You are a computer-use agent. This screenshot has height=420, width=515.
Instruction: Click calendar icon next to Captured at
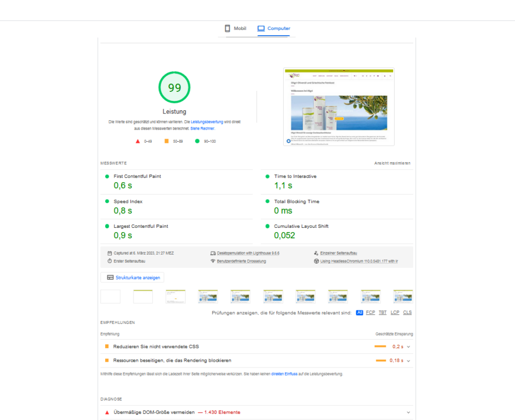click(110, 253)
